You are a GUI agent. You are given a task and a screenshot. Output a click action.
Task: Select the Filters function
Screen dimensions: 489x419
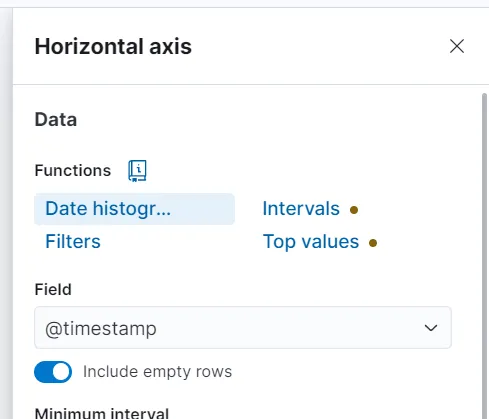73,242
